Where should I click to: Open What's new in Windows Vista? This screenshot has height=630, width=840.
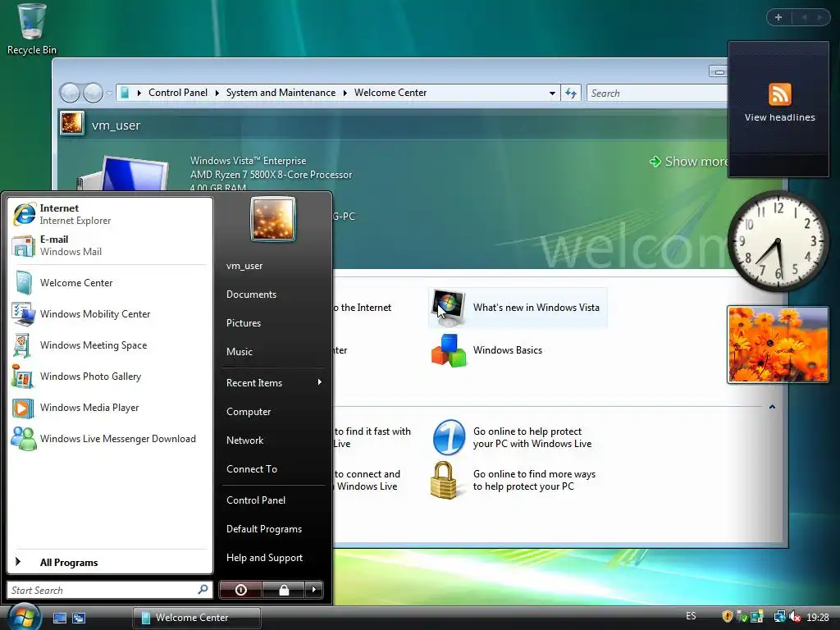(x=518, y=308)
